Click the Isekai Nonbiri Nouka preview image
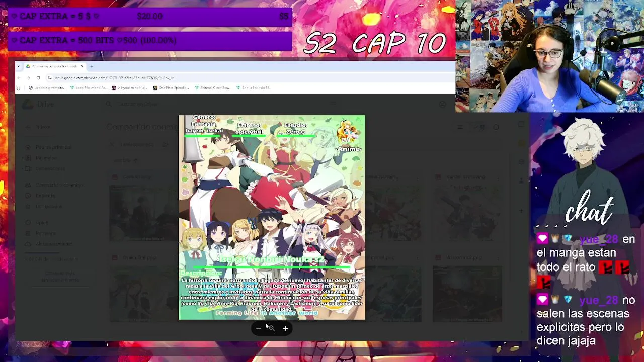The height and width of the screenshot is (362, 644). [x=272, y=217]
